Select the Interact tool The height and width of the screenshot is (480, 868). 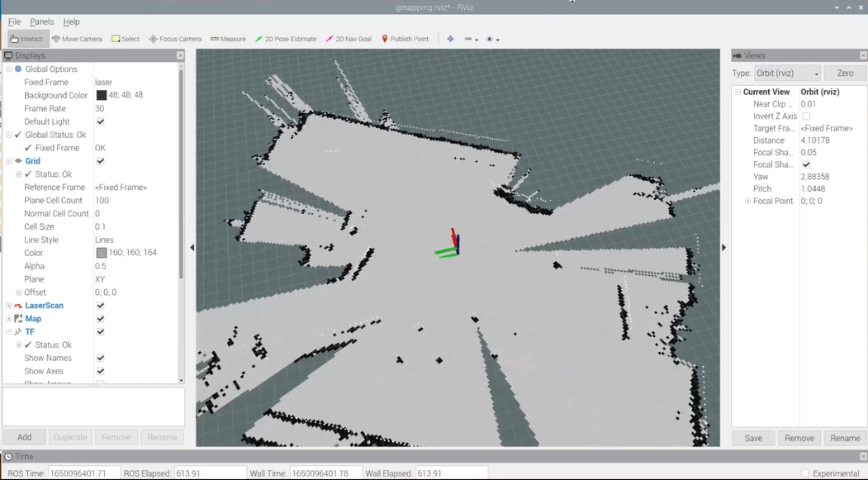(26, 39)
